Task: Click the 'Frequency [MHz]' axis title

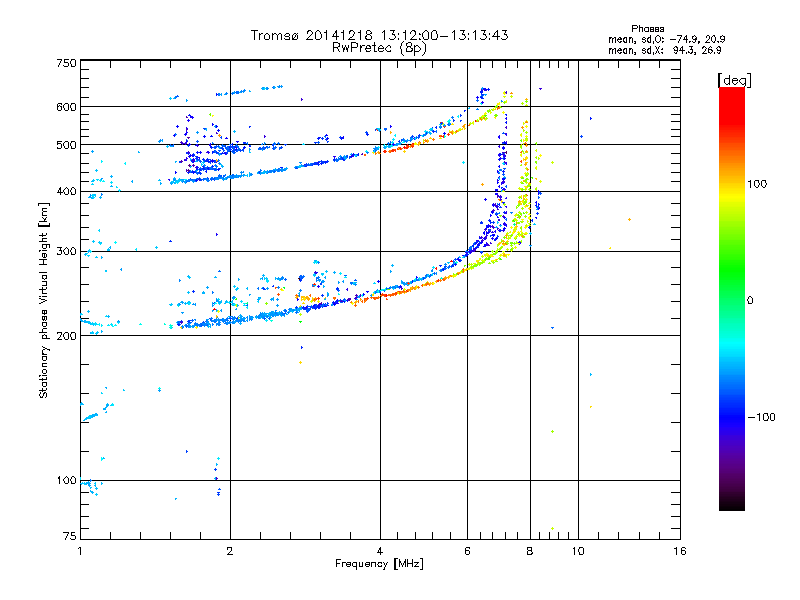Action: coord(379,564)
